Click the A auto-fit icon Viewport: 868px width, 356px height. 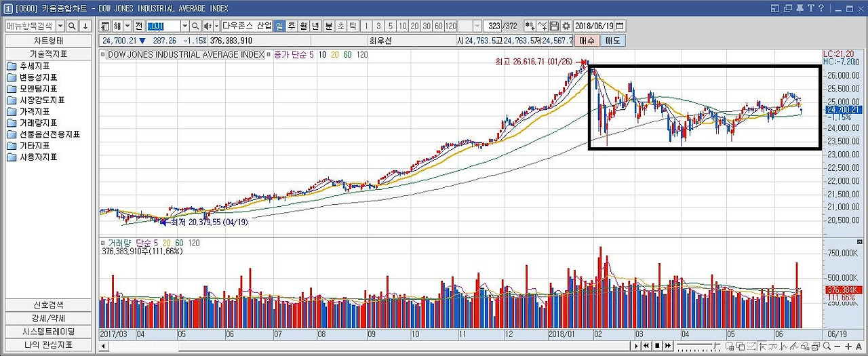pos(859,347)
